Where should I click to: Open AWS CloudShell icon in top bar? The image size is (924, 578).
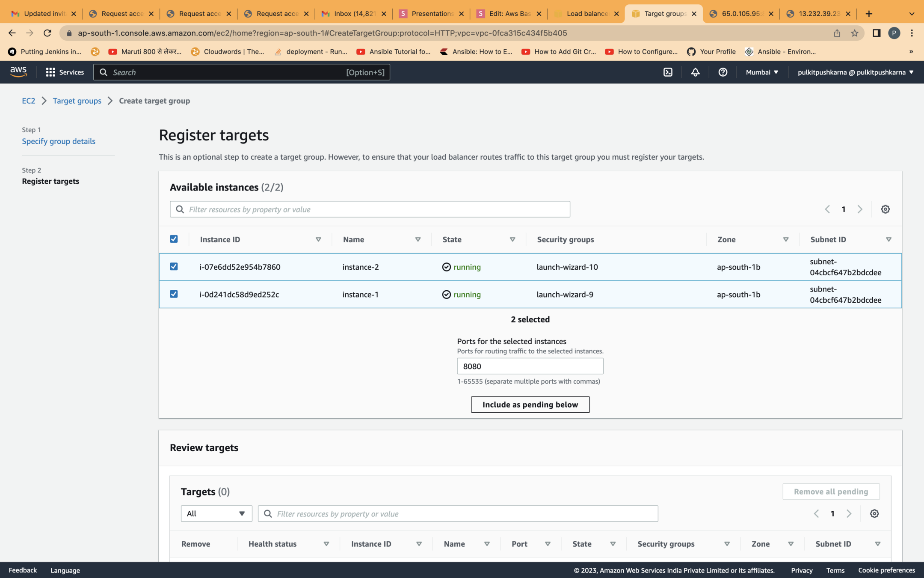click(x=668, y=72)
